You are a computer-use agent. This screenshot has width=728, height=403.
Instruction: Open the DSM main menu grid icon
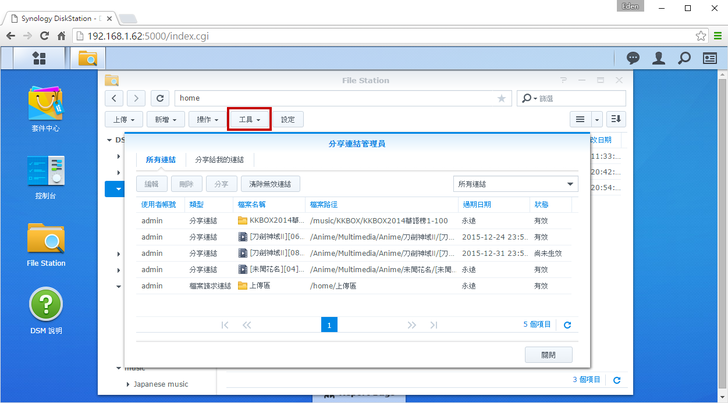click(39, 58)
